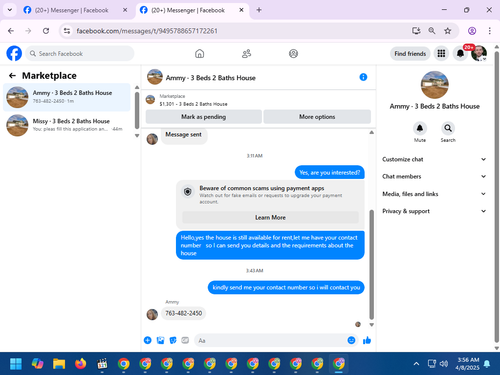Click install app icon in address bar
500x375 pixels.
click(x=416, y=31)
